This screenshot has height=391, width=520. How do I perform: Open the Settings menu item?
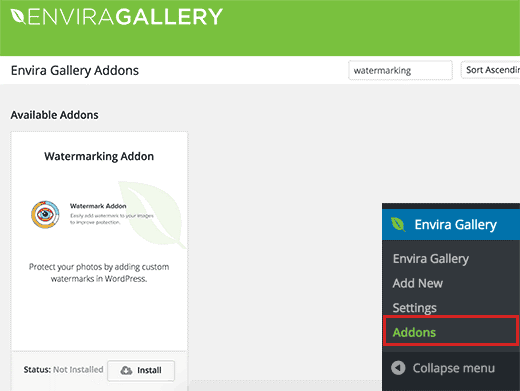coord(414,308)
